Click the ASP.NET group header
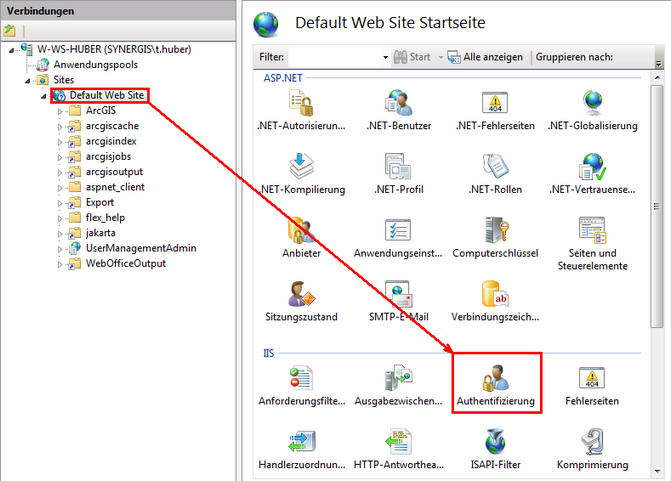The image size is (671, 481). tap(283, 78)
